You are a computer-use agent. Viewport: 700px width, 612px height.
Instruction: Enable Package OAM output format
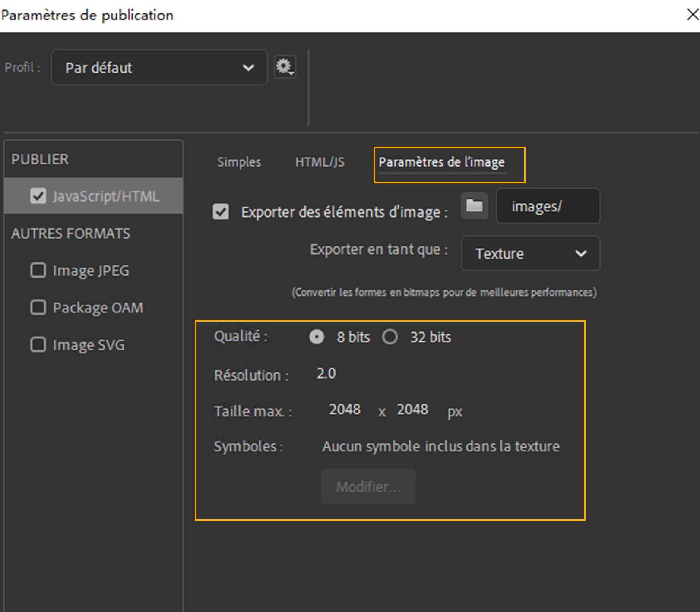tap(38, 307)
